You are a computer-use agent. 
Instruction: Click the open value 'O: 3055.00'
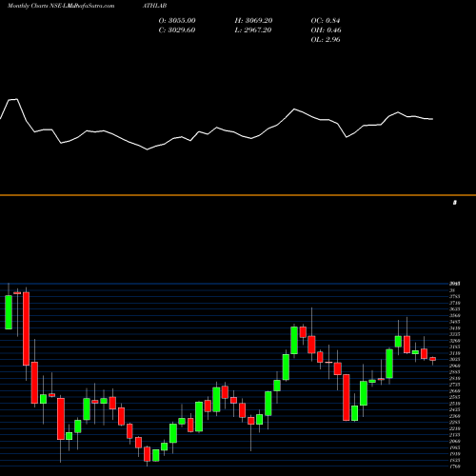(177, 21)
